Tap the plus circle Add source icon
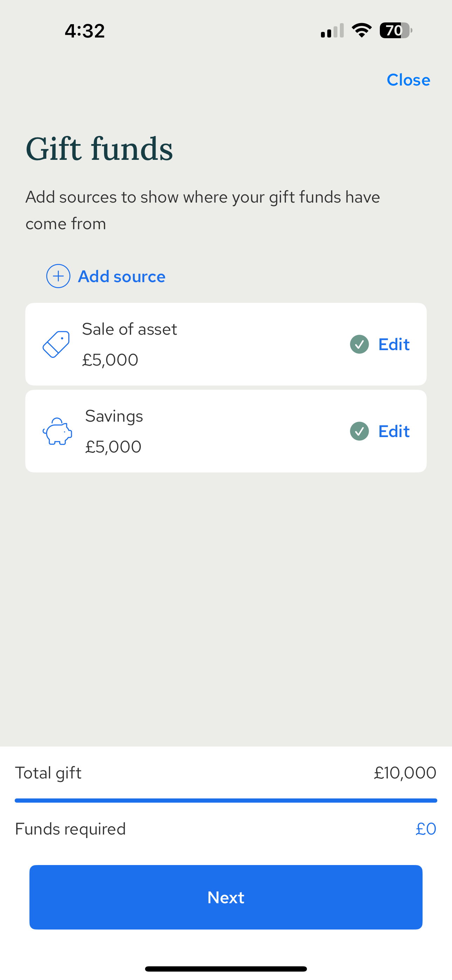The image size is (452, 980). coord(58,276)
